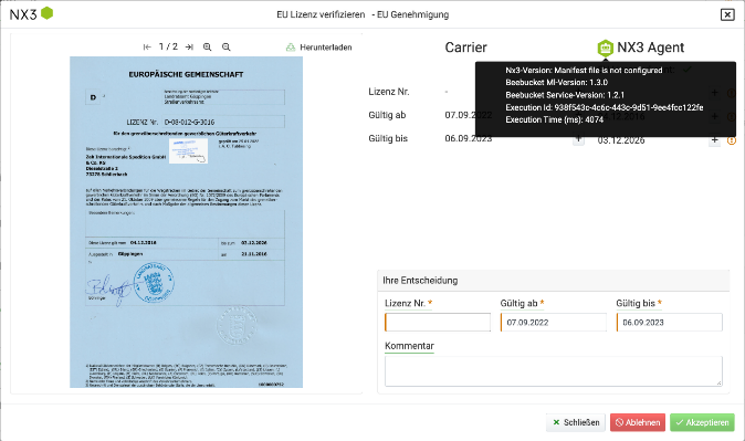This screenshot has width=745, height=441.
Task: Click the Carrier column heading
Action: pyautogui.click(x=466, y=48)
